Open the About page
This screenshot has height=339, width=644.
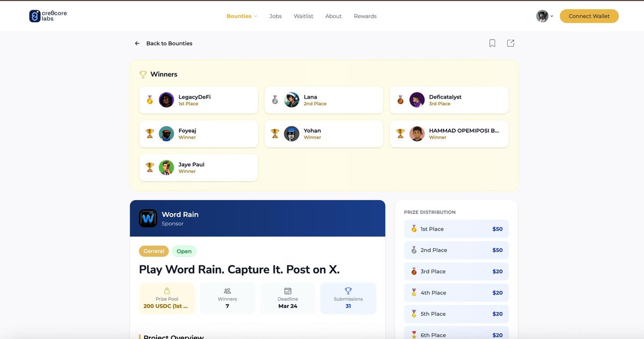tap(333, 16)
